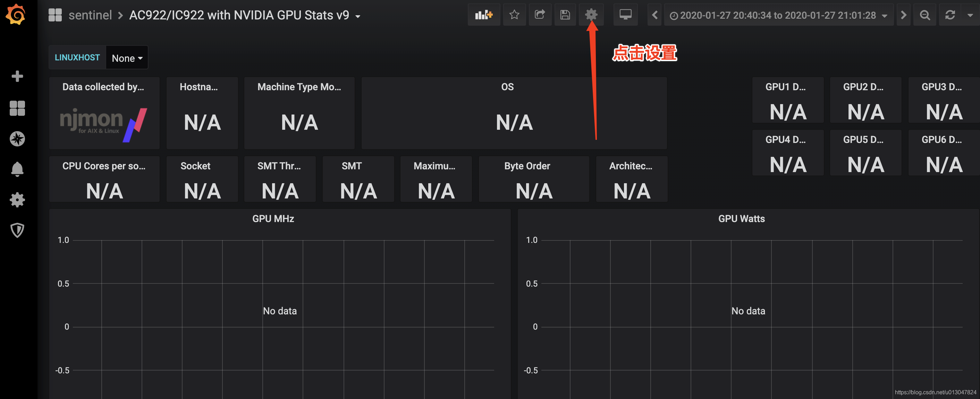The image size is (980, 399).
Task: Open Alerting bell icon in sidebar
Action: point(17,169)
